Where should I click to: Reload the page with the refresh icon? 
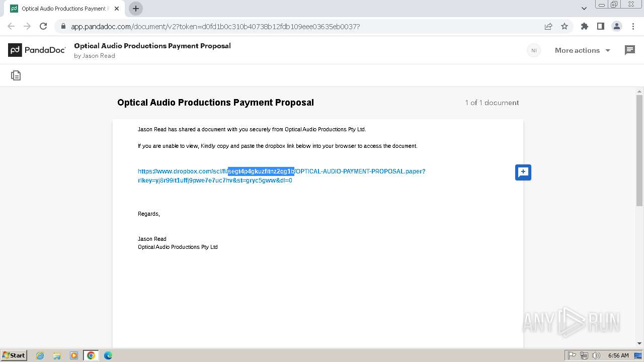click(43, 26)
